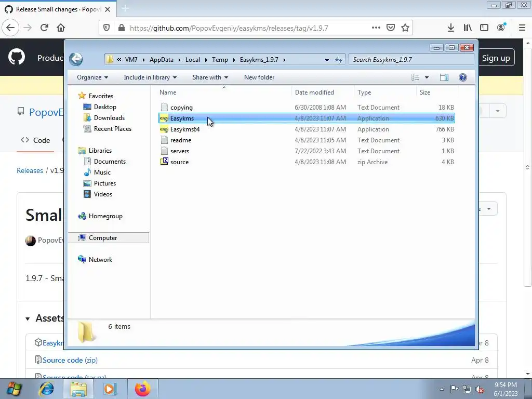Click Computer in navigation pane
This screenshot has height=399, width=532.
coord(103,238)
